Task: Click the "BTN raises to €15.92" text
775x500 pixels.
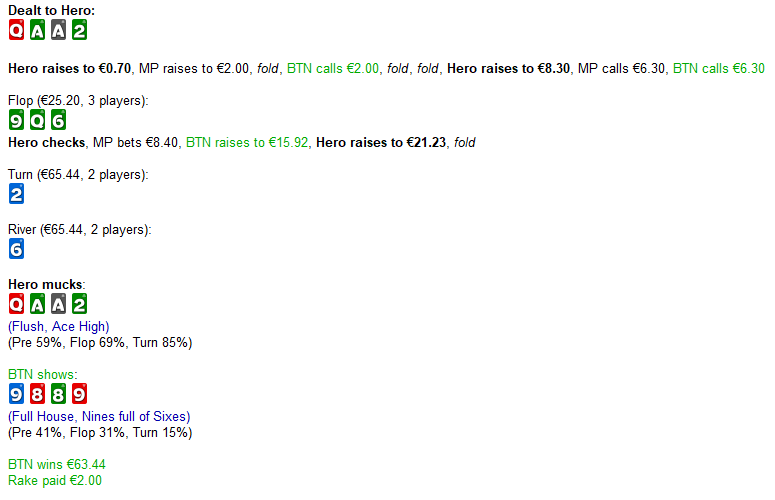Action: (247, 143)
